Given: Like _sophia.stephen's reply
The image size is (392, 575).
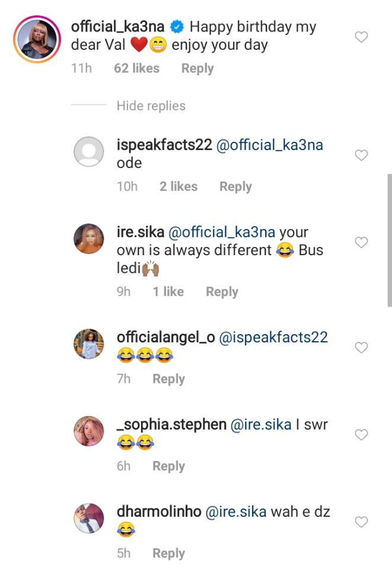Looking at the screenshot, I should [361, 435].
